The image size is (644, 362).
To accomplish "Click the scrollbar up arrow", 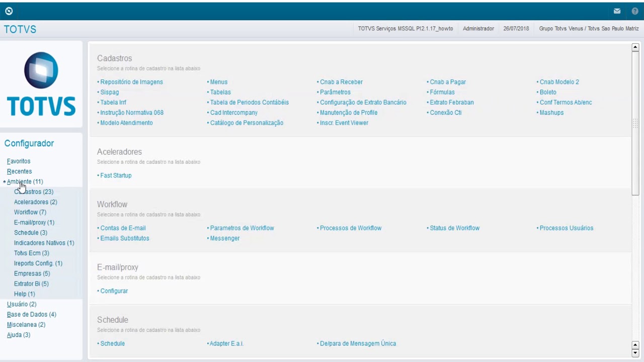I will (635, 47).
